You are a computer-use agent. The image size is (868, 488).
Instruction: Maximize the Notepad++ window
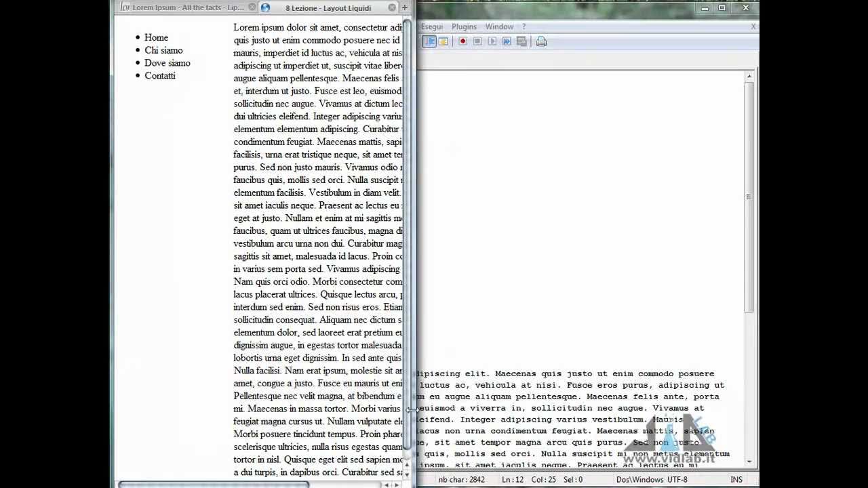(x=722, y=8)
